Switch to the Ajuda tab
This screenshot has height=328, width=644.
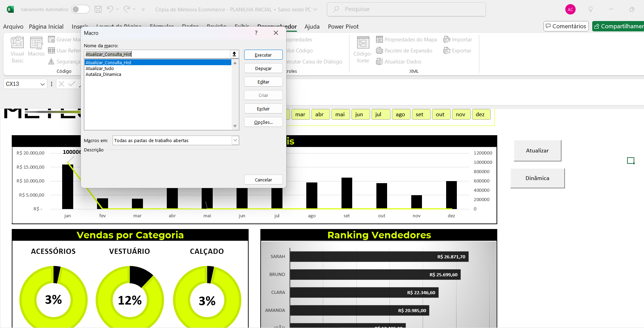[312, 27]
